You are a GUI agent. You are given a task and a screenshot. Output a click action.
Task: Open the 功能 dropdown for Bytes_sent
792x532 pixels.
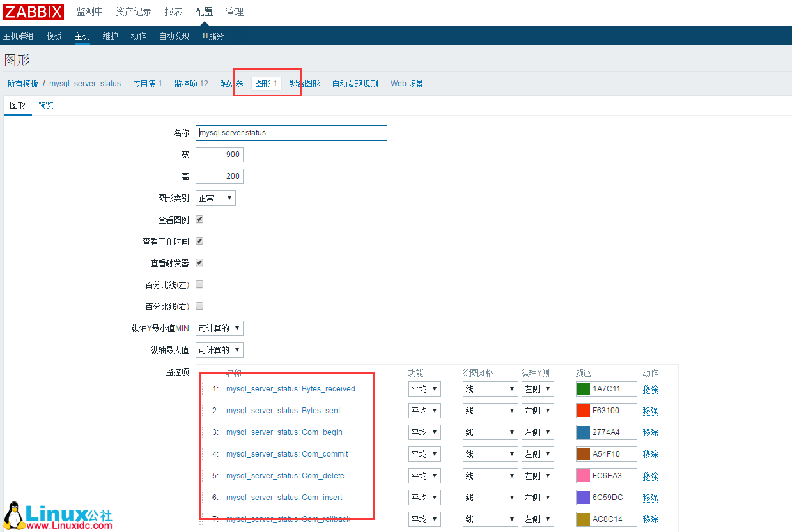click(x=424, y=410)
